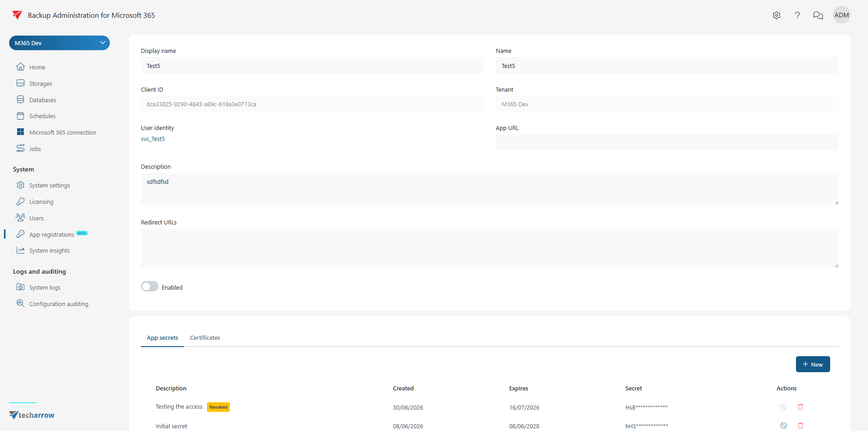Switch to the Certificates tab

pyautogui.click(x=205, y=338)
